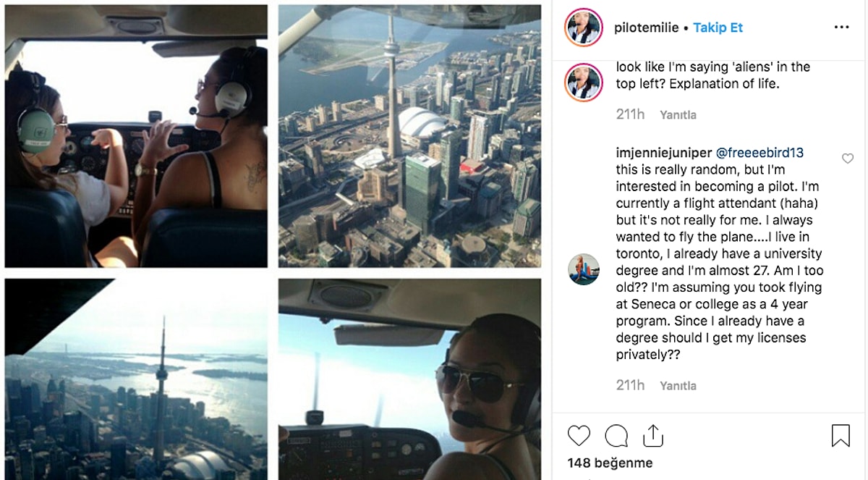Share the post via share icon

[x=653, y=435]
